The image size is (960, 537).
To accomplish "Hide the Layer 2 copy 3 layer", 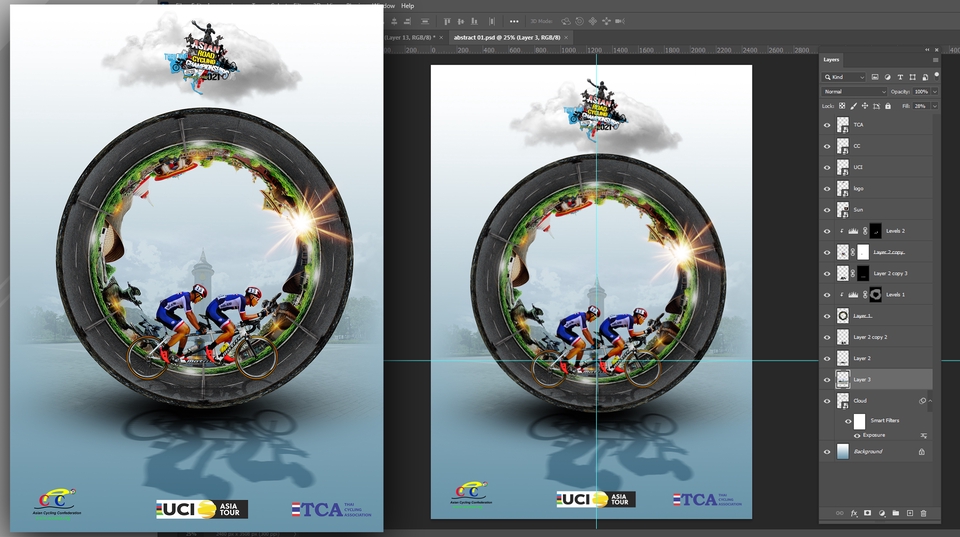I will click(x=827, y=274).
